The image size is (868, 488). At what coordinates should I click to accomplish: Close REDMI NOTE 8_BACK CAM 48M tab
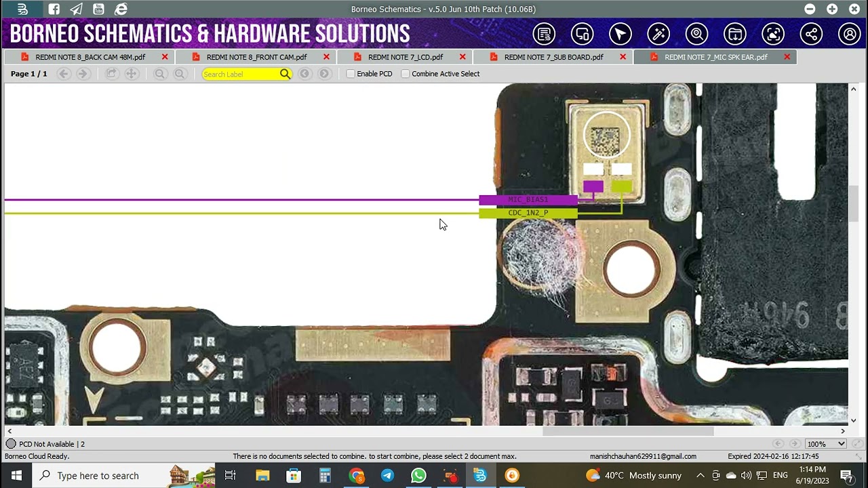[165, 57]
